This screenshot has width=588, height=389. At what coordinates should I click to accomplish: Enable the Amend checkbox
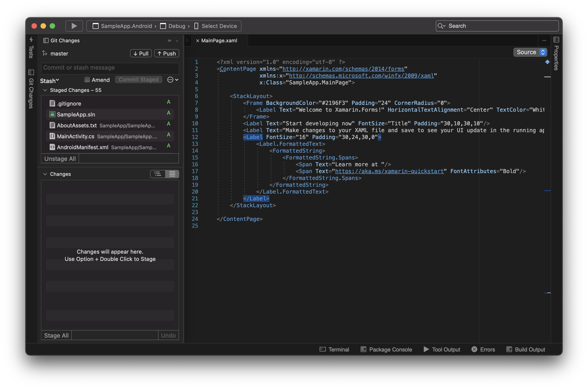coord(87,80)
